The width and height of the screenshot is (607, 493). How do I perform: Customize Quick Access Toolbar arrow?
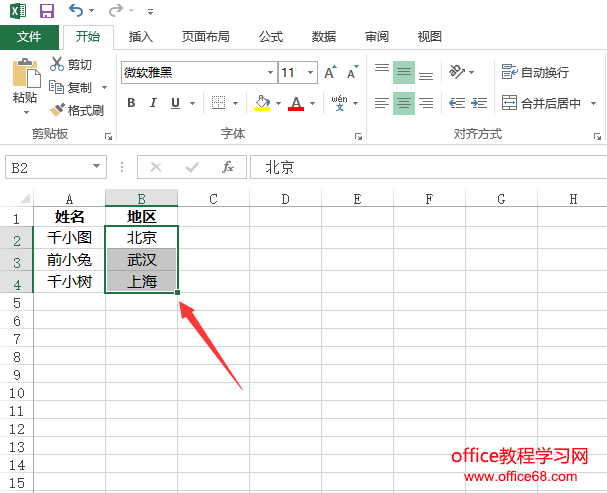[x=150, y=12]
